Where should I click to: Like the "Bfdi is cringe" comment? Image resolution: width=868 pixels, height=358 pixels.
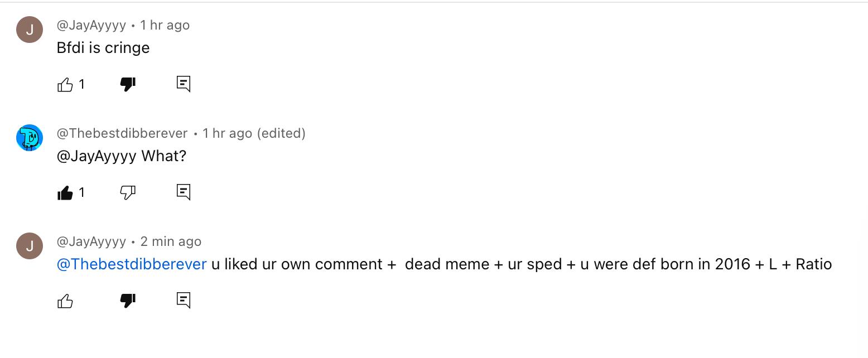[65, 84]
